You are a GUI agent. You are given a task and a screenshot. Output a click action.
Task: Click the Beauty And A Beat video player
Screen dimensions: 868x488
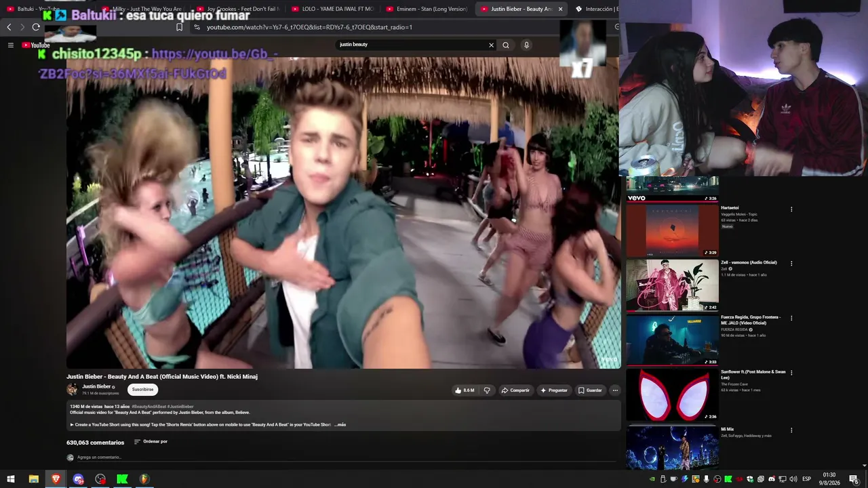click(343, 212)
